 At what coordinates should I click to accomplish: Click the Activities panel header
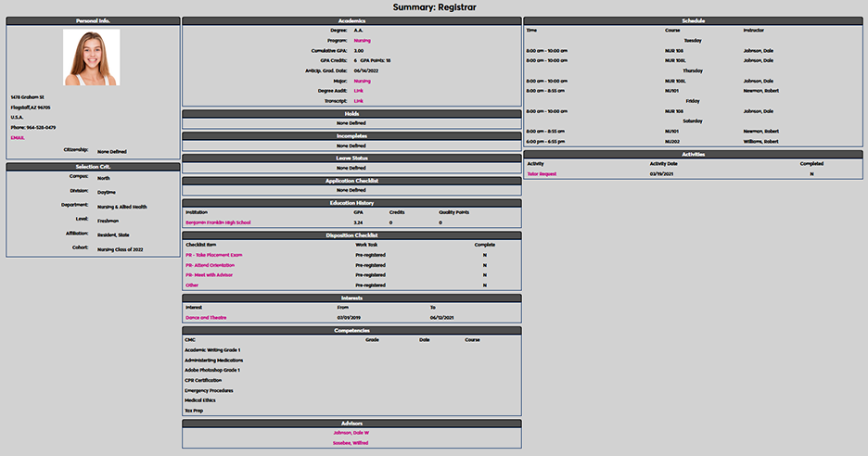tap(693, 154)
